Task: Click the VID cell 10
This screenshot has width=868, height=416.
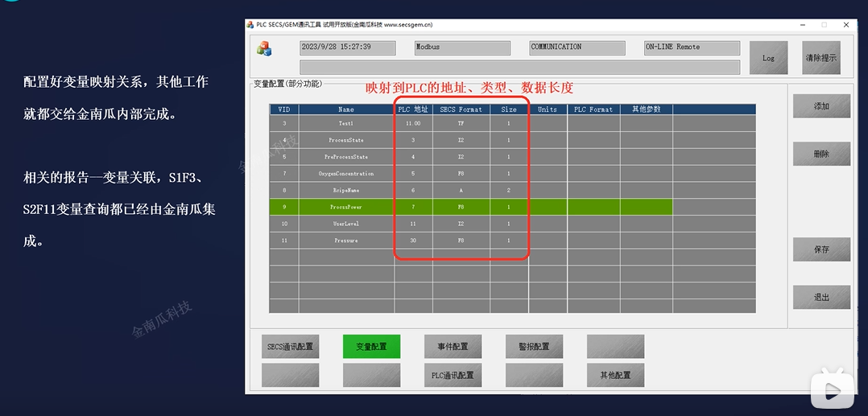Action: point(284,224)
